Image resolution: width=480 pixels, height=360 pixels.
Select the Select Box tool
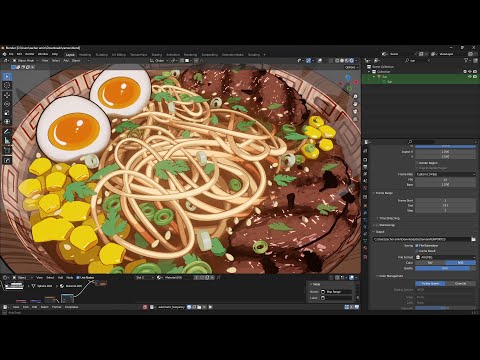7,76
